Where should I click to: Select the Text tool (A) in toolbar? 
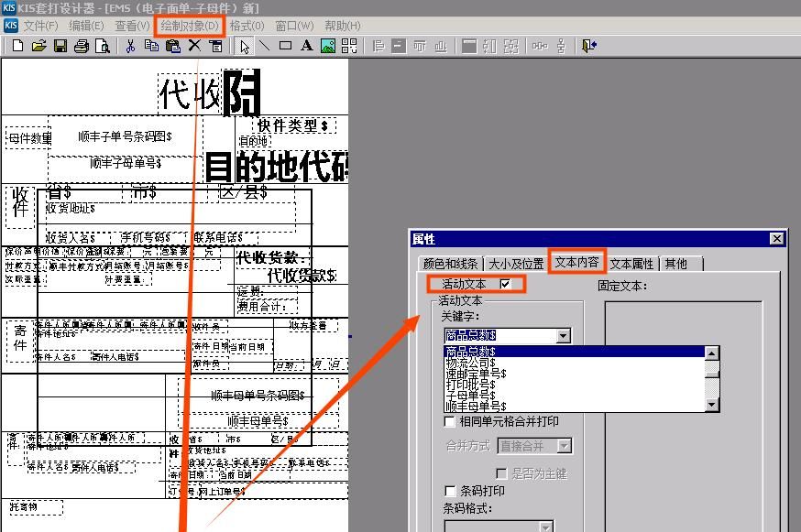306,46
